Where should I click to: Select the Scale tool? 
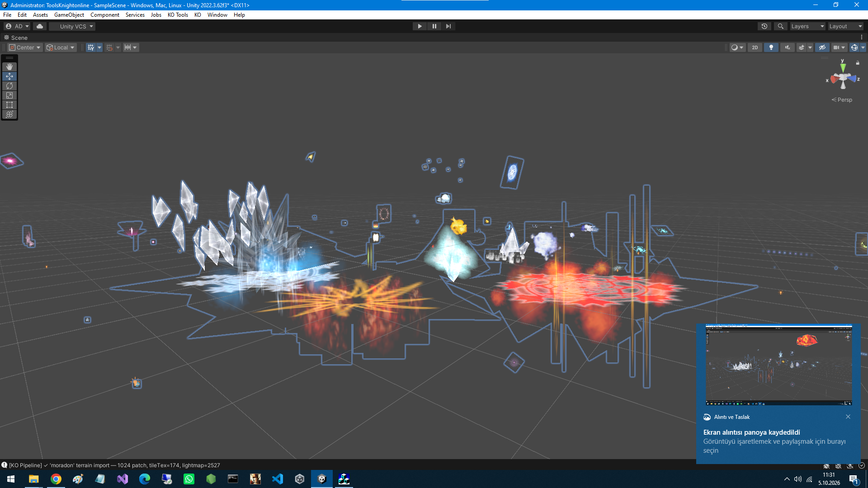[x=9, y=95]
